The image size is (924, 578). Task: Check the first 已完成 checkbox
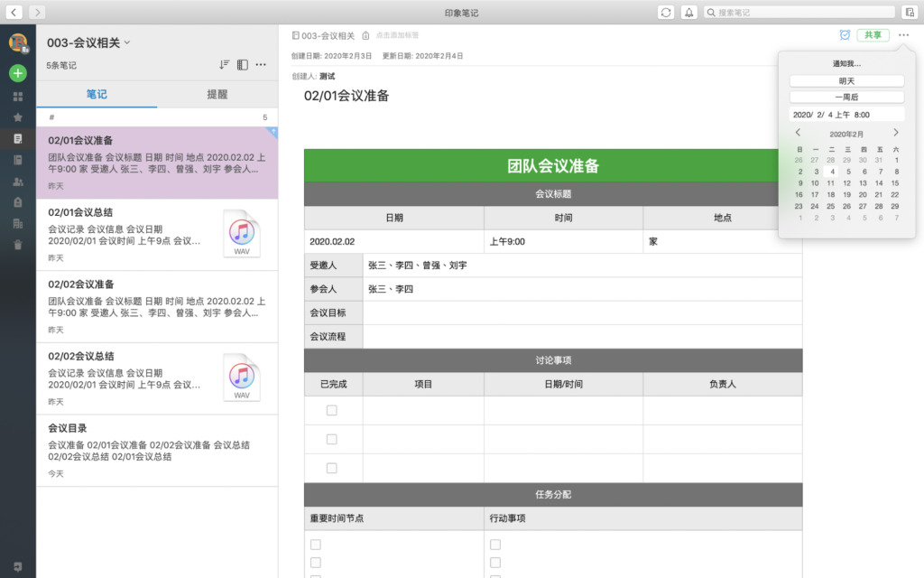click(332, 410)
